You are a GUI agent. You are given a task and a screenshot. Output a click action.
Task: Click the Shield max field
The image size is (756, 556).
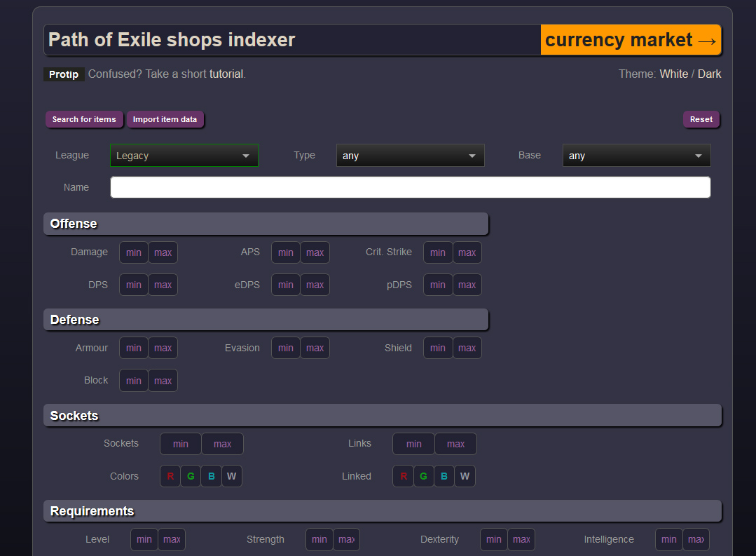pyautogui.click(x=467, y=348)
